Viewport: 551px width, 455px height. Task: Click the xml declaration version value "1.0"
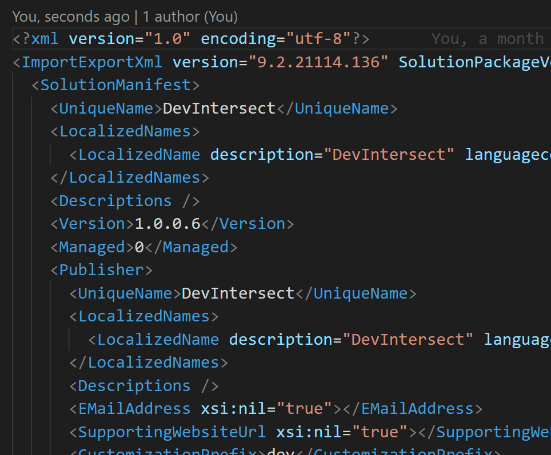[x=167, y=39]
